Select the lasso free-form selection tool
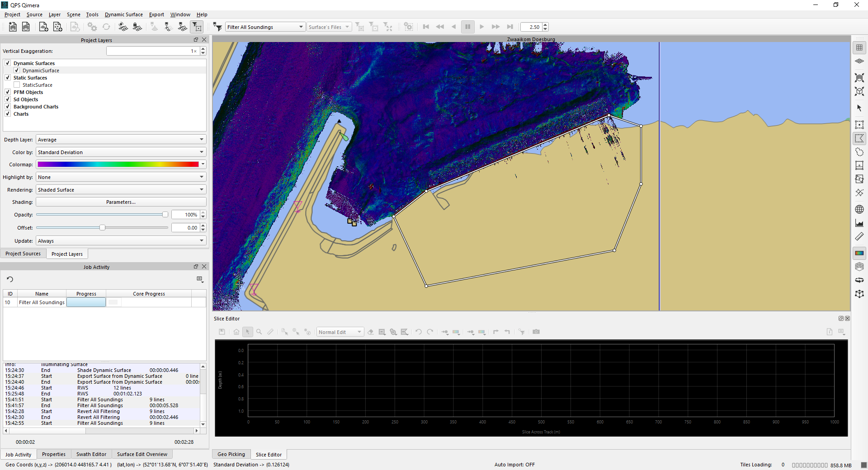 click(x=859, y=152)
